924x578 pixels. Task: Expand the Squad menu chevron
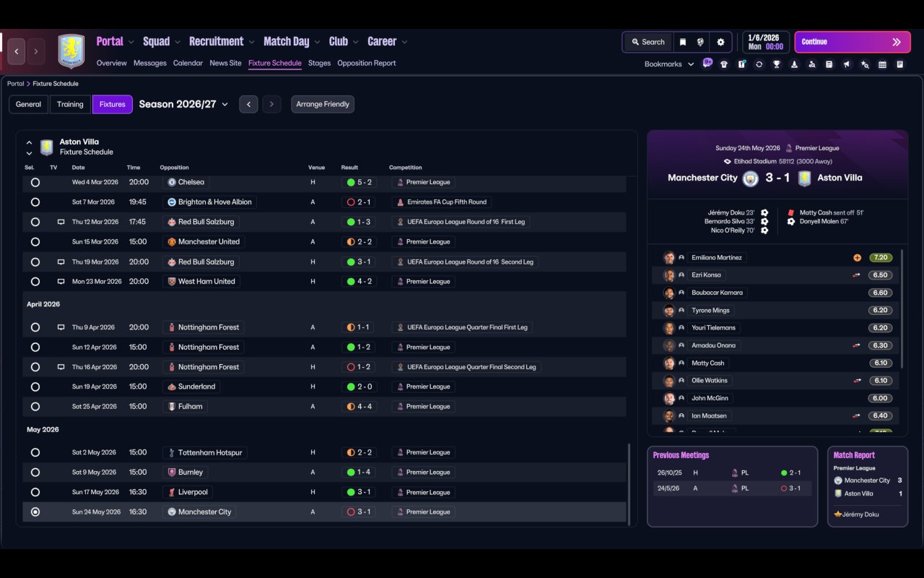click(x=178, y=42)
